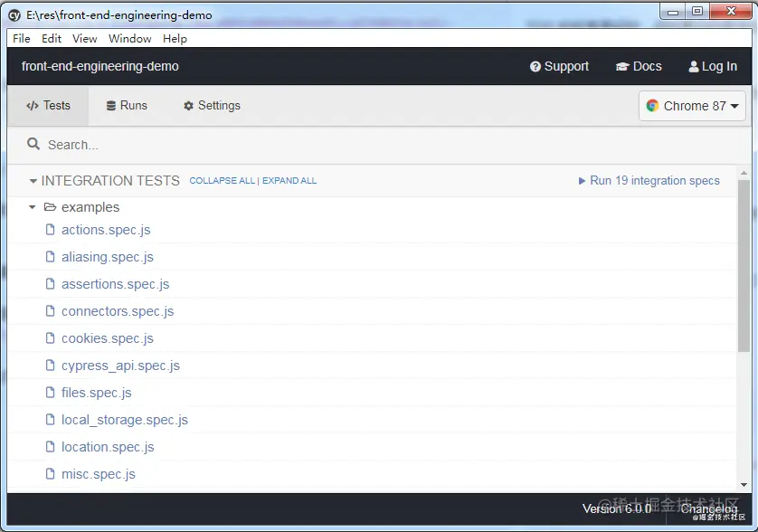Switch to the Settings tab
The height and width of the screenshot is (532, 758).
(212, 106)
